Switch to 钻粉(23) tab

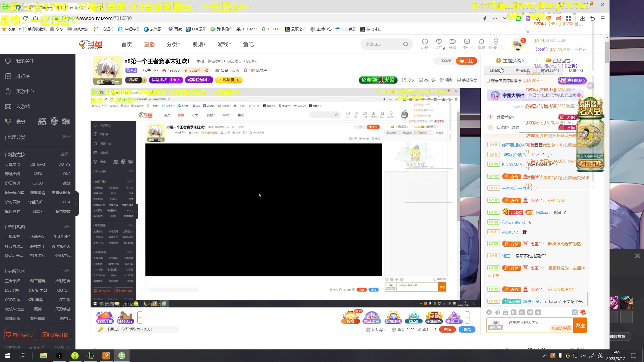[x=576, y=70]
